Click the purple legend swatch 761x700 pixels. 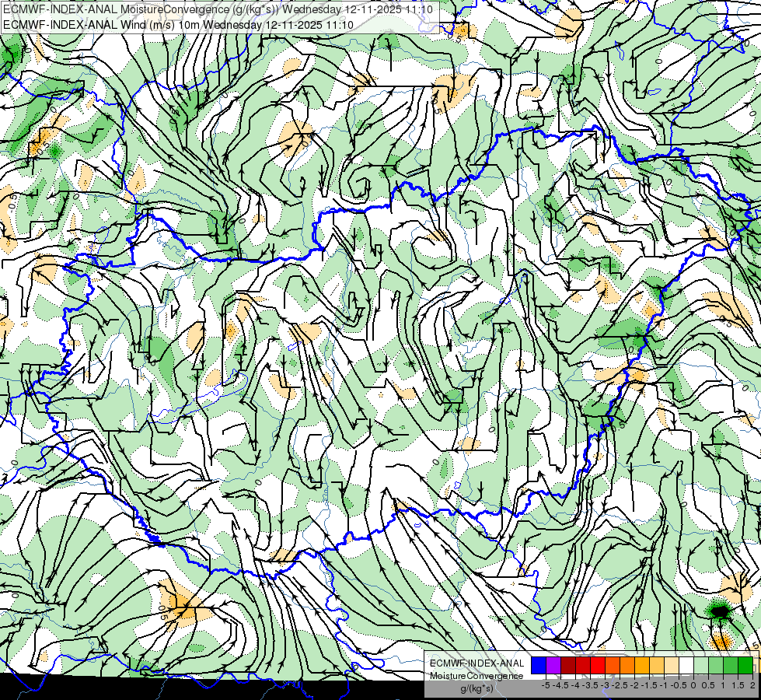[553, 665]
